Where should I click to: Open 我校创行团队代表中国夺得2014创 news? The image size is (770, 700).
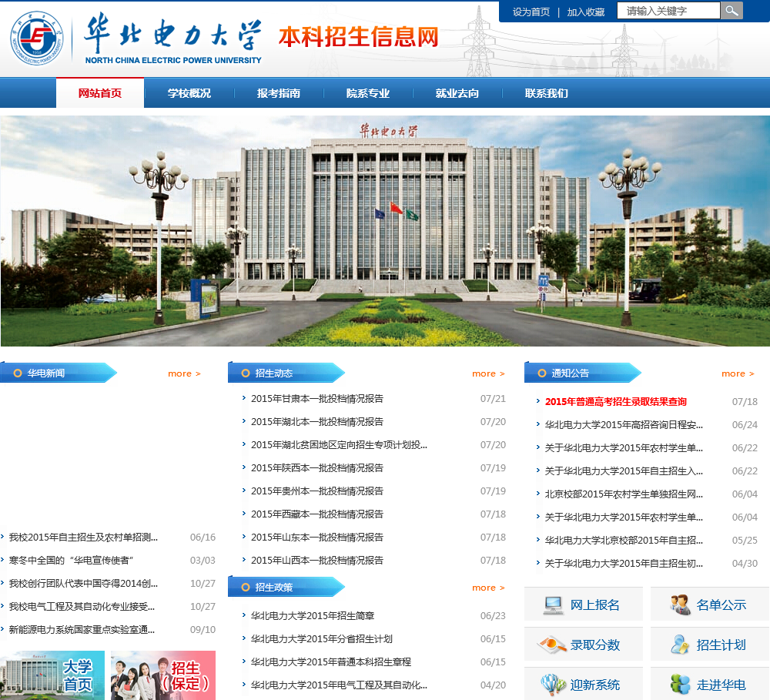click(x=83, y=583)
